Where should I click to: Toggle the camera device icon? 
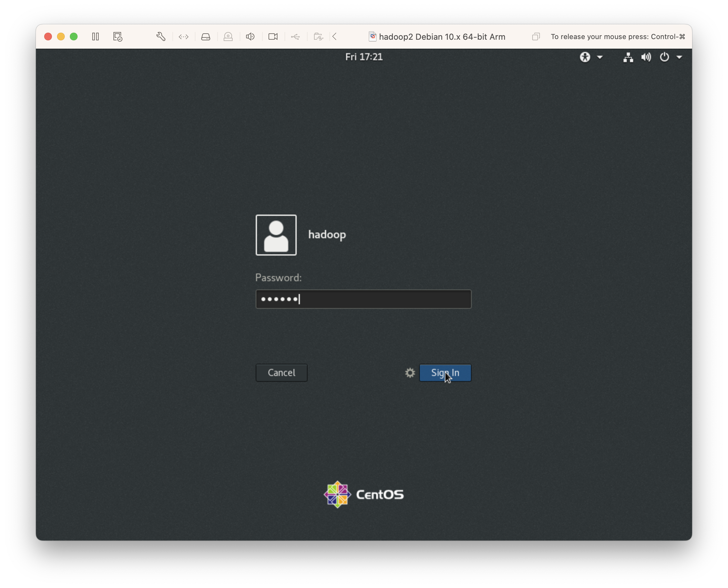[273, 37]
